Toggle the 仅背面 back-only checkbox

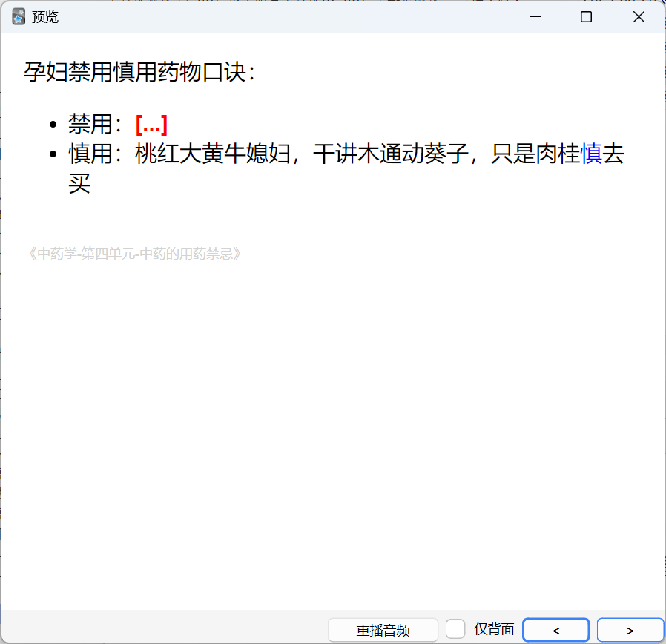pos(455,629)
